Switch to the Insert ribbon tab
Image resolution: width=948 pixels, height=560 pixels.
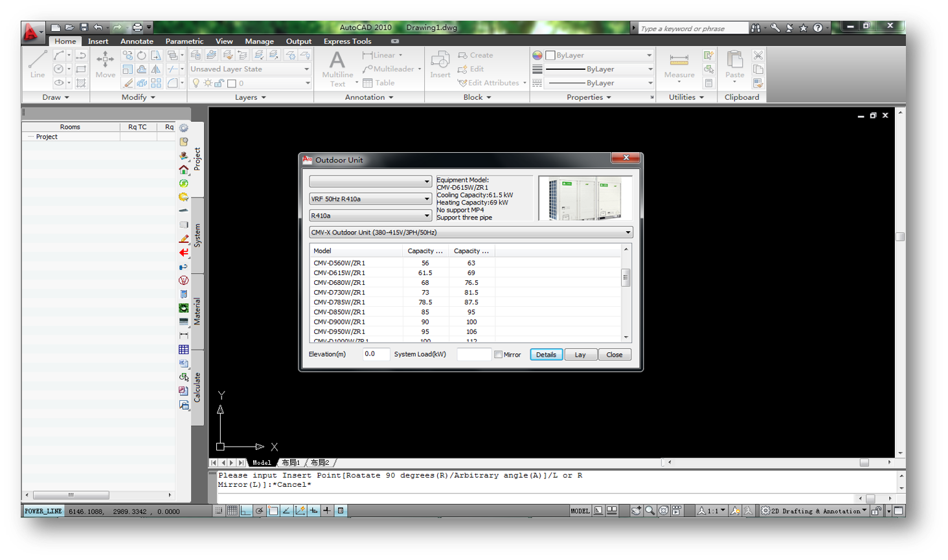pyautogui.click(x=98, y=41)
